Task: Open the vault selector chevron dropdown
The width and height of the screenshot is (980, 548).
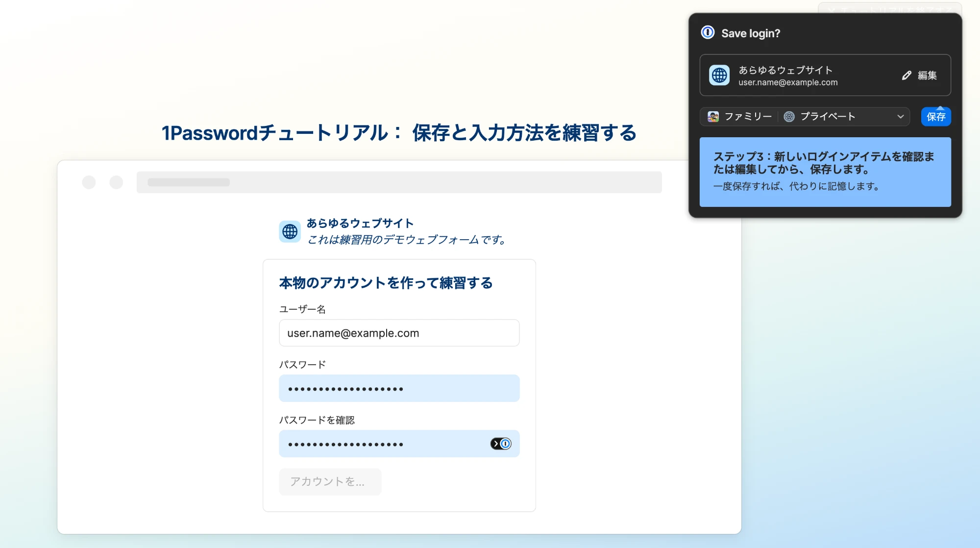Action: pos(900,117)
